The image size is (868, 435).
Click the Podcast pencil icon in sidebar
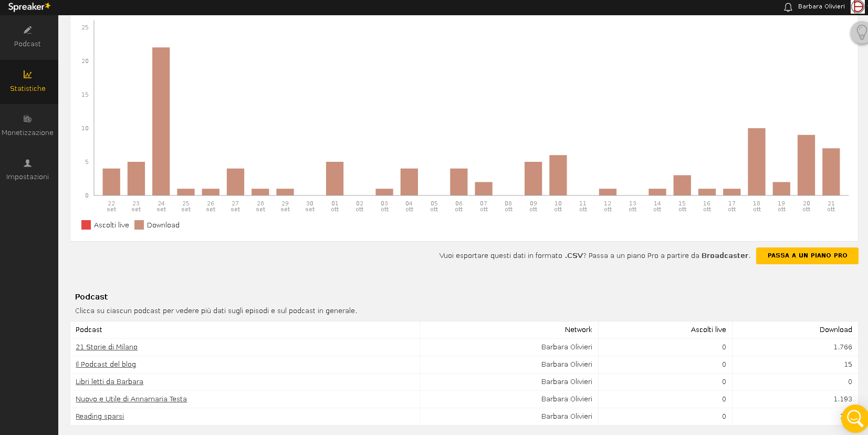[x=28, y=30]
